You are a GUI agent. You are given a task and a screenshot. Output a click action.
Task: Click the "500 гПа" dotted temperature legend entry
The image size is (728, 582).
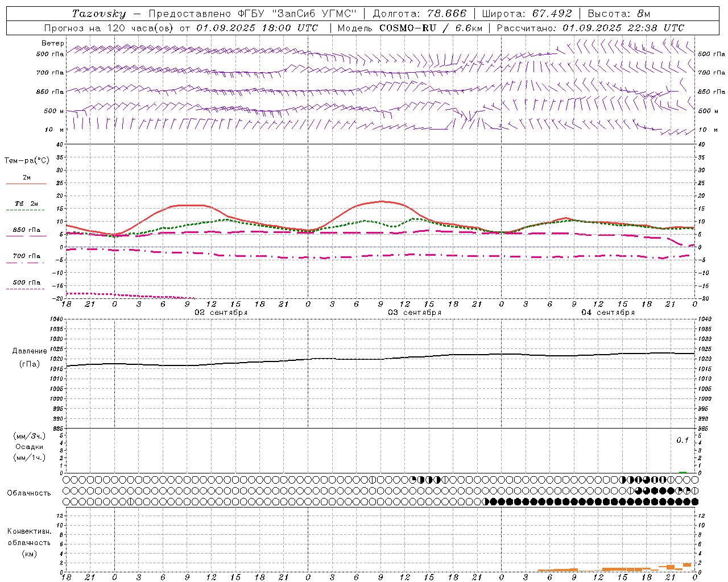click(26, 282)
